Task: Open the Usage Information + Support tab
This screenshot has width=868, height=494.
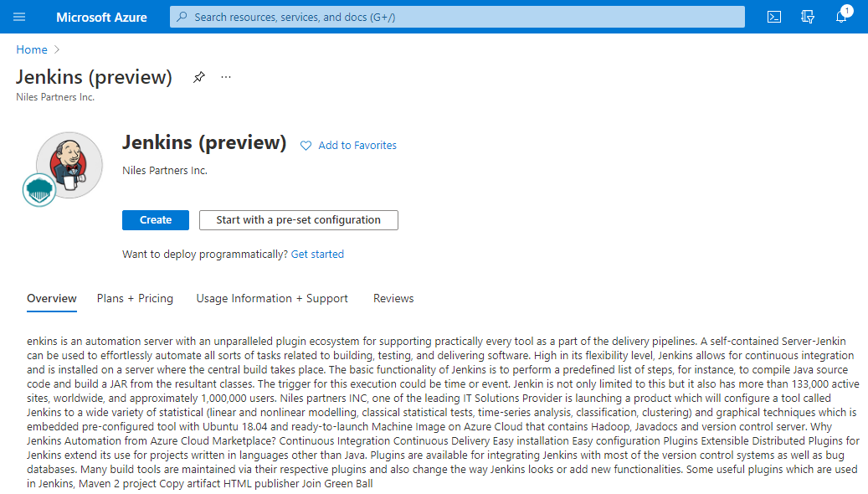Action: (272, 298)
